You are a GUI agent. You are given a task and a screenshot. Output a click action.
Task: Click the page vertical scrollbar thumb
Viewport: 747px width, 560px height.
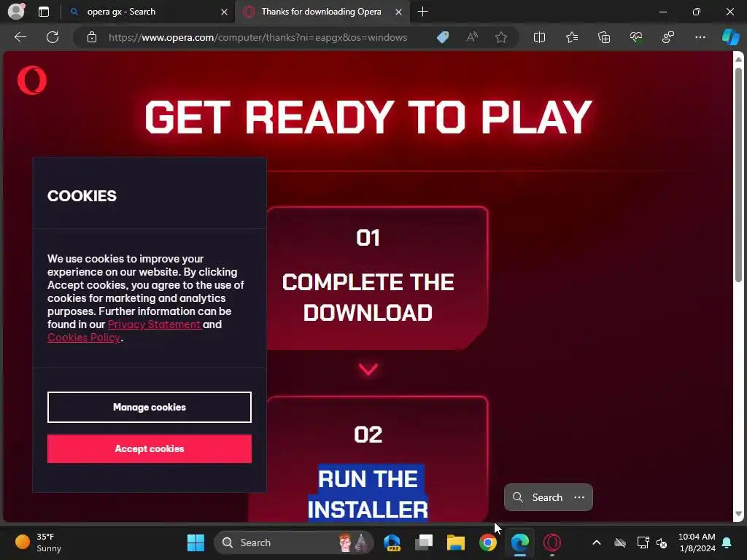tap(738, 175)
